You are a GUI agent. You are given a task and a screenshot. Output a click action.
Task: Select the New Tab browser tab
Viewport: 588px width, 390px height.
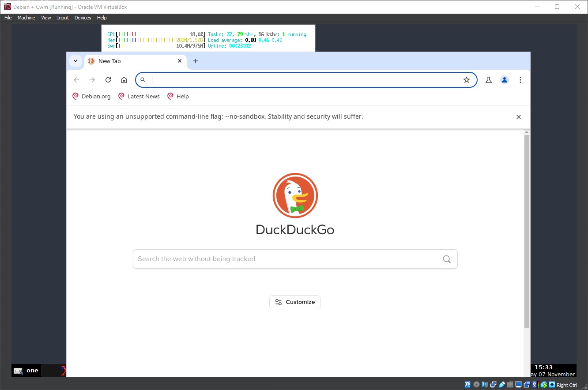click(128, 61)
